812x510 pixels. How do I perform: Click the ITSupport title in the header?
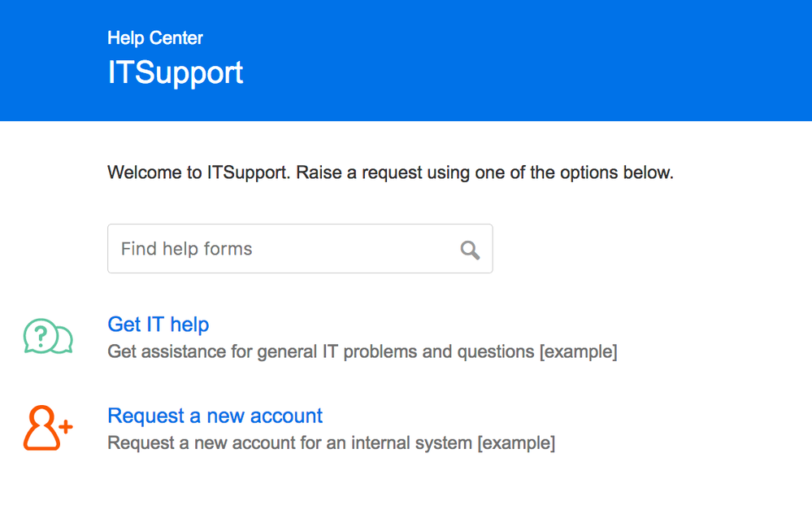pyautogui.click(x=175, y=72)
